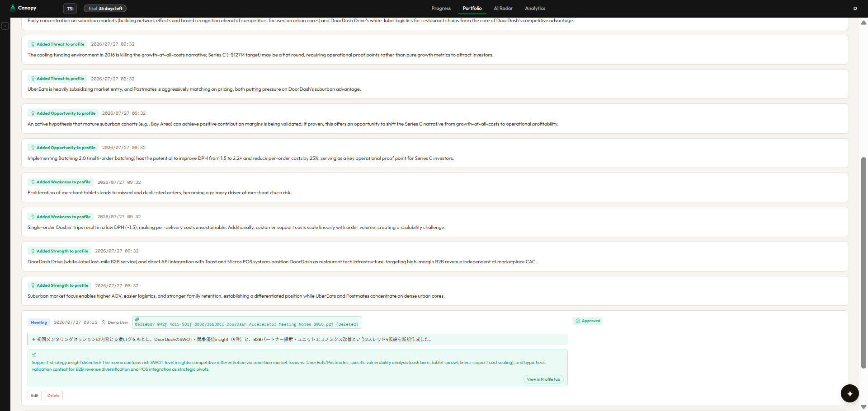This screenshot has height=411, width=868.
Task: Select the Portfolio tab
Action: 472,8
